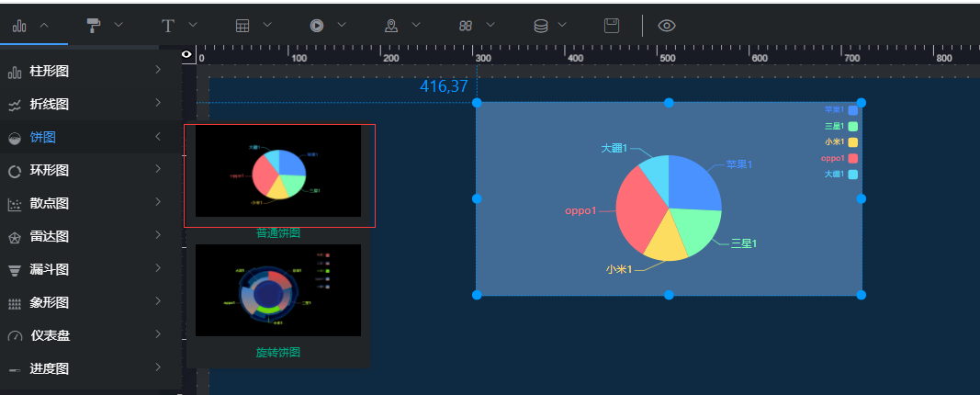The height and width of the screenshot is (395, 980).
Task: Toggle the 苹果1 legend swatch
Action: tap(853, 110)
